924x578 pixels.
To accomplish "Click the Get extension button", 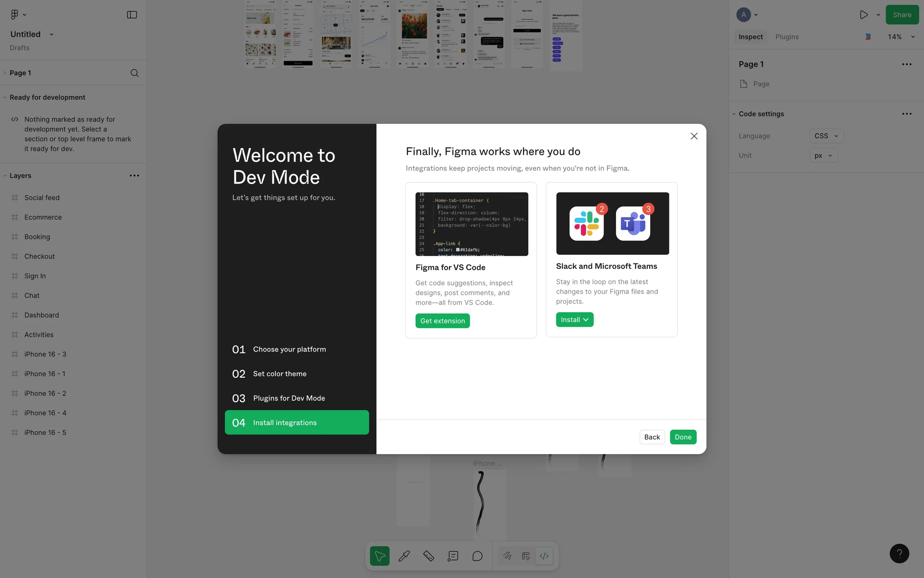I will tap(442, 321).
